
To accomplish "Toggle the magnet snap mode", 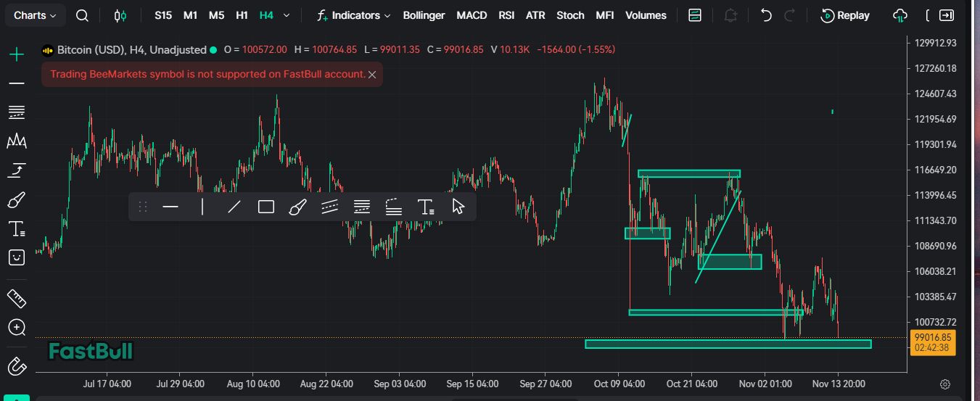I will (x=16, y=367).
